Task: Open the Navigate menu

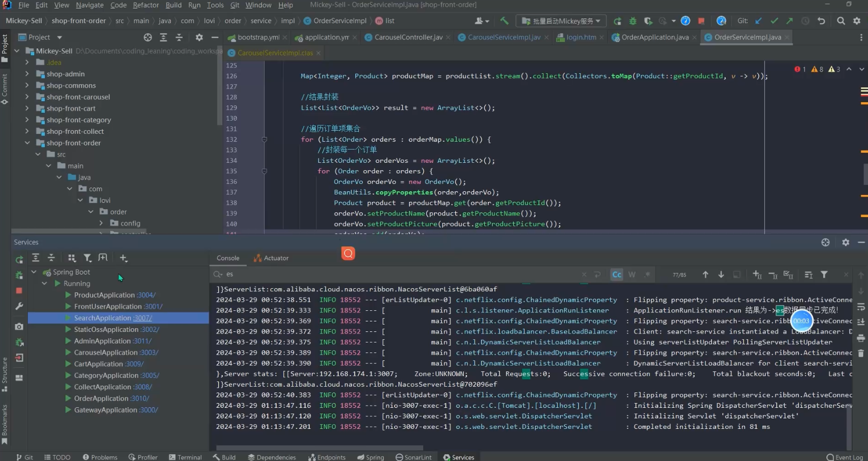Action: [x=90, y=5]
